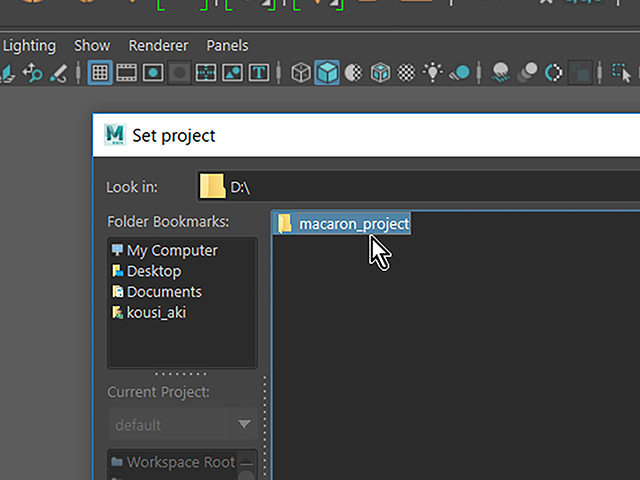Turn on Textured display checker icon
Screen dimensions: 640x480
406,73
